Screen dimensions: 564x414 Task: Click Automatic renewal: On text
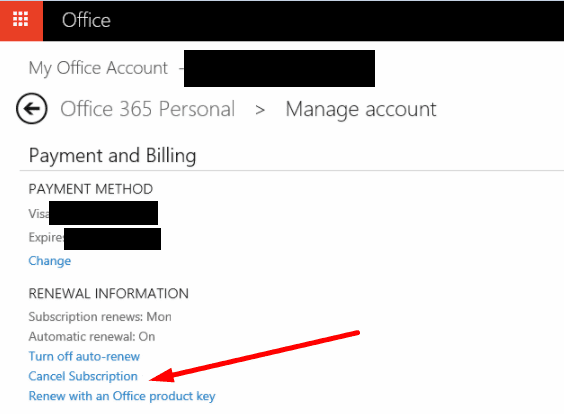click(x=92, y=337)
